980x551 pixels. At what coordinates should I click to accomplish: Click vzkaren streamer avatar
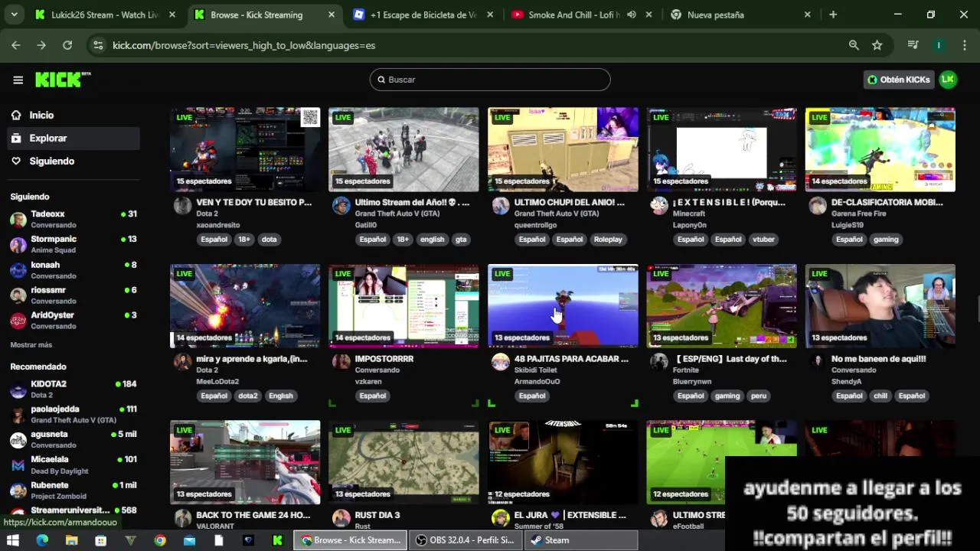tap(341, 362)
